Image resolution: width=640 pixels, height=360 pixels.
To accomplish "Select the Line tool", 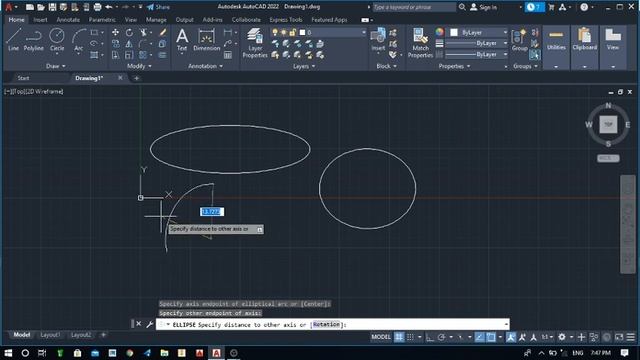I will pos(13,40).
